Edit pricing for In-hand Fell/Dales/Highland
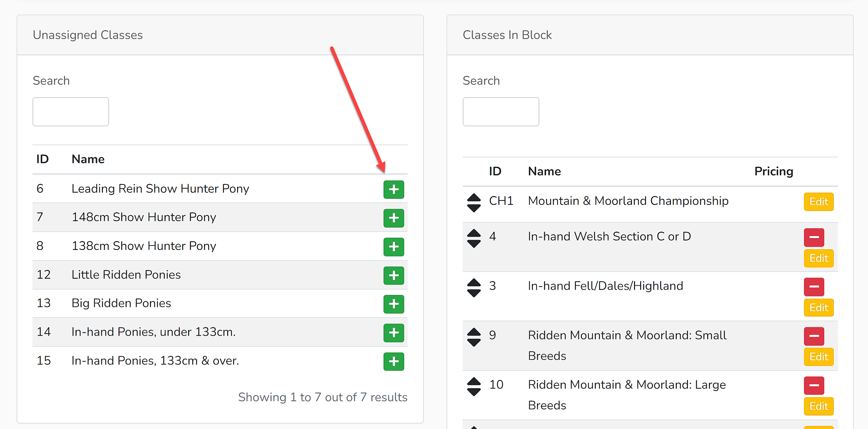The height and width of the screenshot is (429, 868). click(819, 308)
